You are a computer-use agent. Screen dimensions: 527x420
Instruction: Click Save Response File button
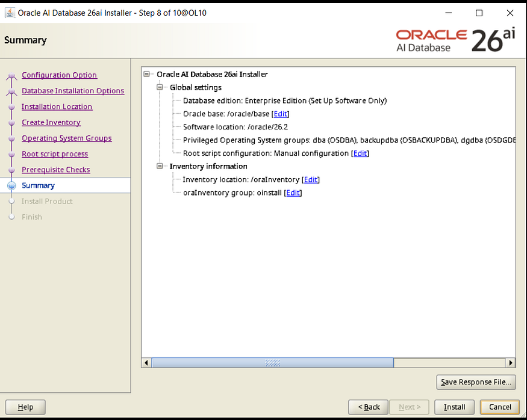[x=476, y=382]
